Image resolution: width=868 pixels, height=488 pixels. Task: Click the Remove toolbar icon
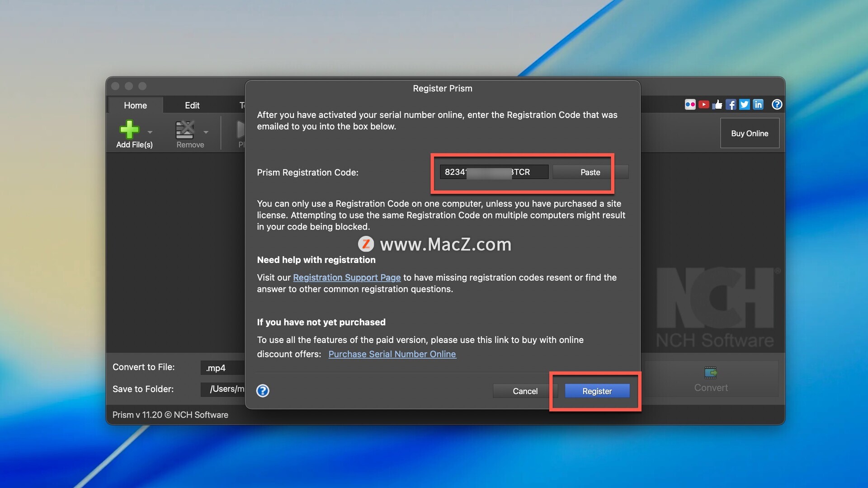click(x=185, y=130)
